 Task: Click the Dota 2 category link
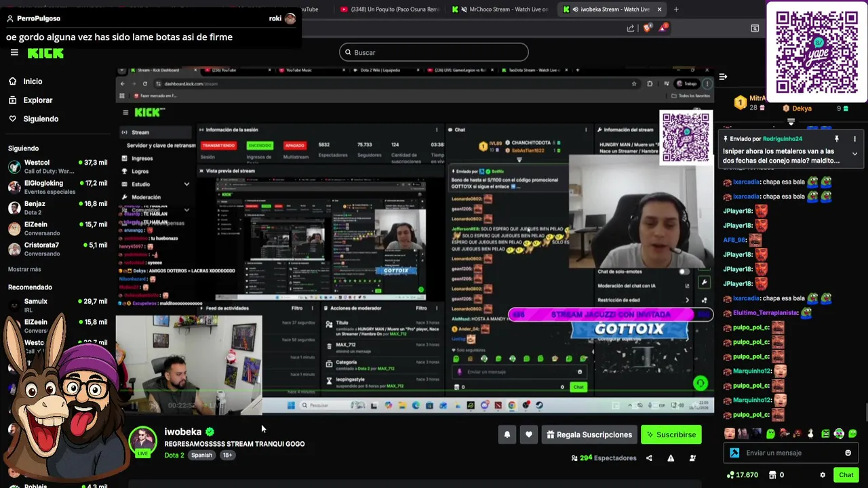tap(174, 455)
